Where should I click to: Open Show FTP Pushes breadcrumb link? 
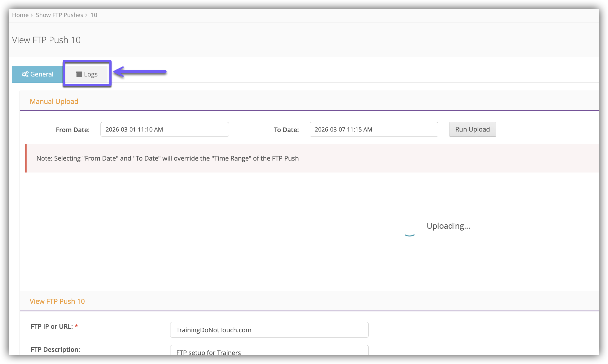[59, 15]
